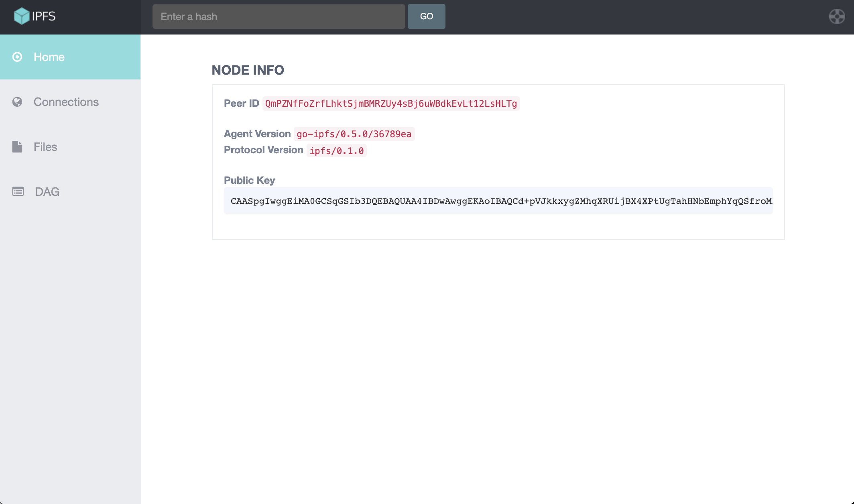Image resolution: width=854 pixels, height=504 pixels.
Task: Click the Files document icon
Action: [x=17, y=147]
